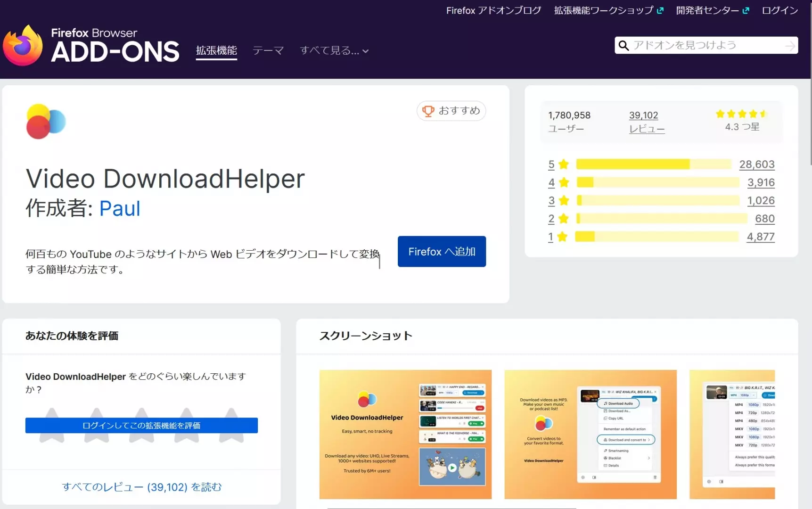Click the 680 two-star count

coord(765,219)
